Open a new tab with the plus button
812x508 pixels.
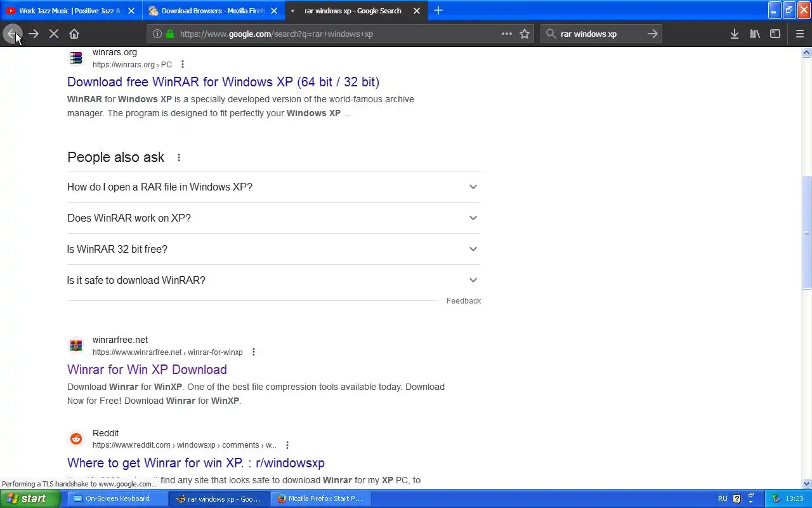438,10
